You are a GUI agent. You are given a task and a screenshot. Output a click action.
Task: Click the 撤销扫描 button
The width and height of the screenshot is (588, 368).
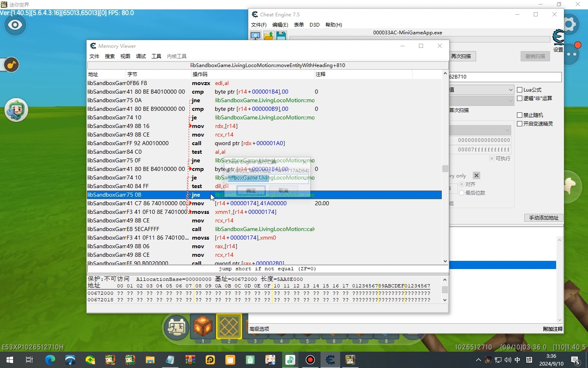point(535,56)
